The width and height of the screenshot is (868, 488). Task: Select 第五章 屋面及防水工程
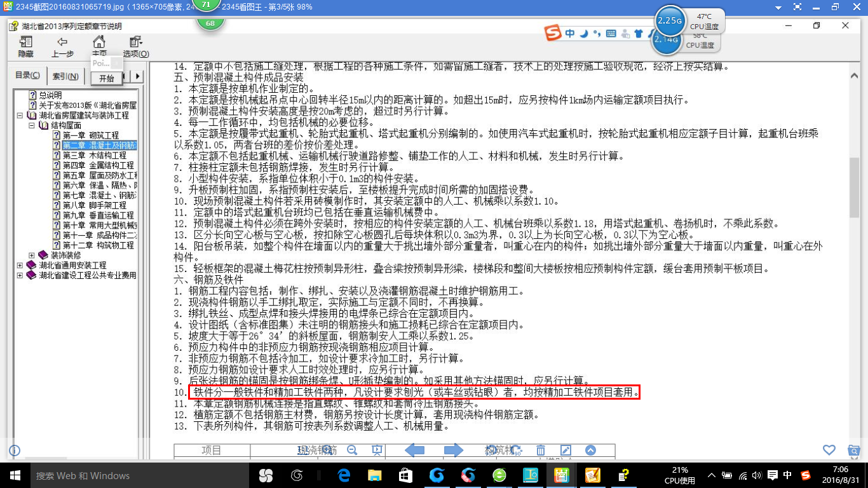99,175
